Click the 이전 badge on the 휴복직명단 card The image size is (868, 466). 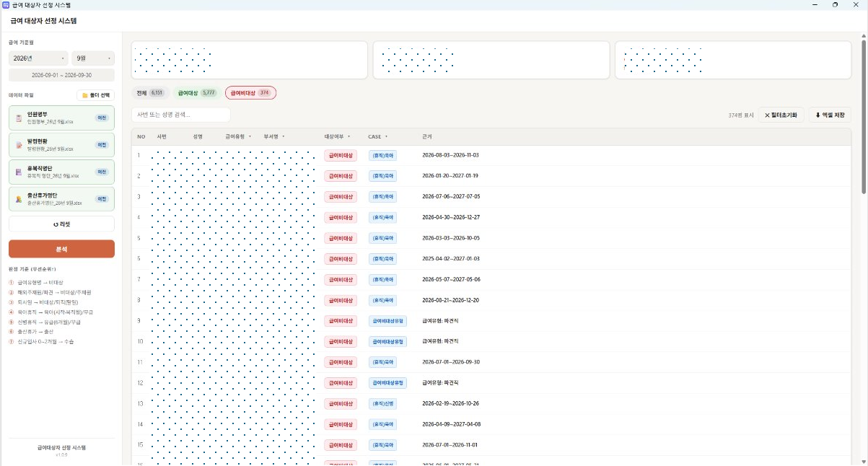click(x=102, y=172)
